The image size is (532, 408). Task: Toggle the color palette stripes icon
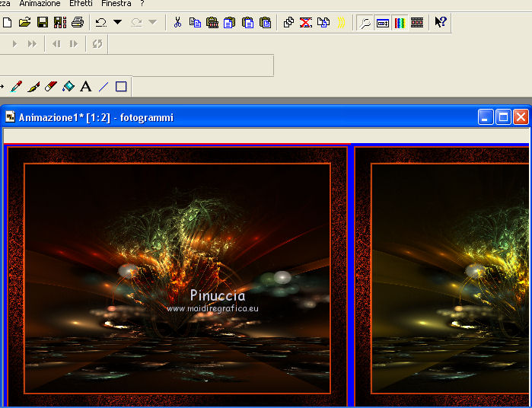tap(400, 23)
